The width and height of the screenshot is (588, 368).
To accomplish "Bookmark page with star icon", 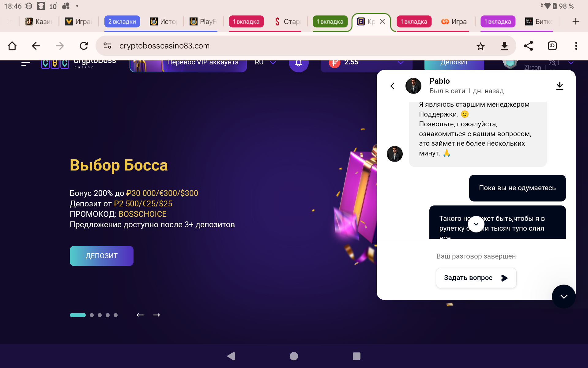I will pos(481,46).
